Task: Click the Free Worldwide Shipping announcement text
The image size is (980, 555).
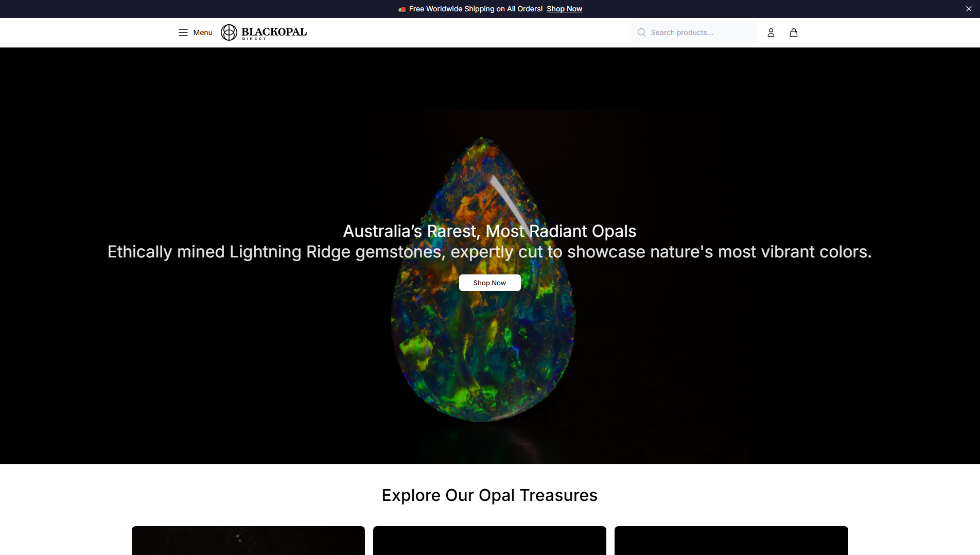Action: 476,9
